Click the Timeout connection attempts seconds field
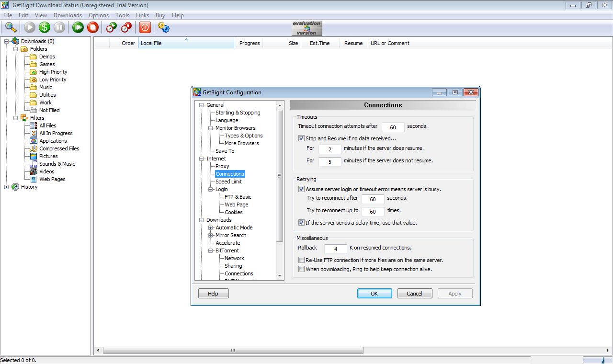The height and width of the screenshot is (364, 613). coord(393,127)
